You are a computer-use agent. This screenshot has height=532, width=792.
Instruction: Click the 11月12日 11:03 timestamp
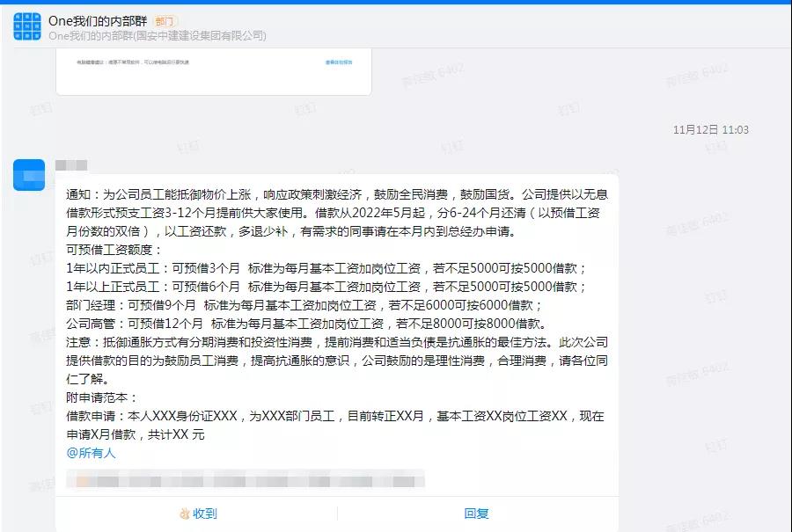coord(711,130)
